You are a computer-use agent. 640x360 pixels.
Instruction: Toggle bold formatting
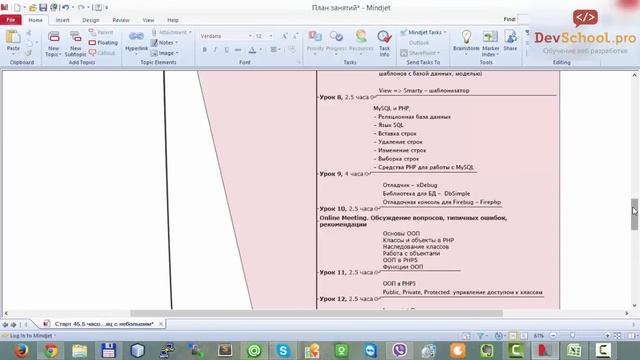click(204, 50)
